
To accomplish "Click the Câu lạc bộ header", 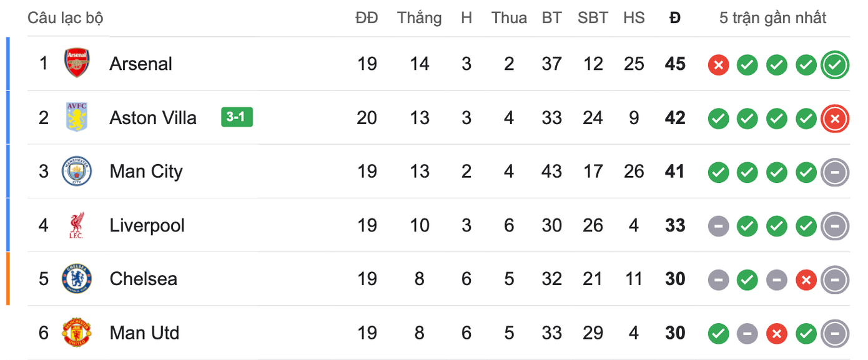I will point(65,18).
